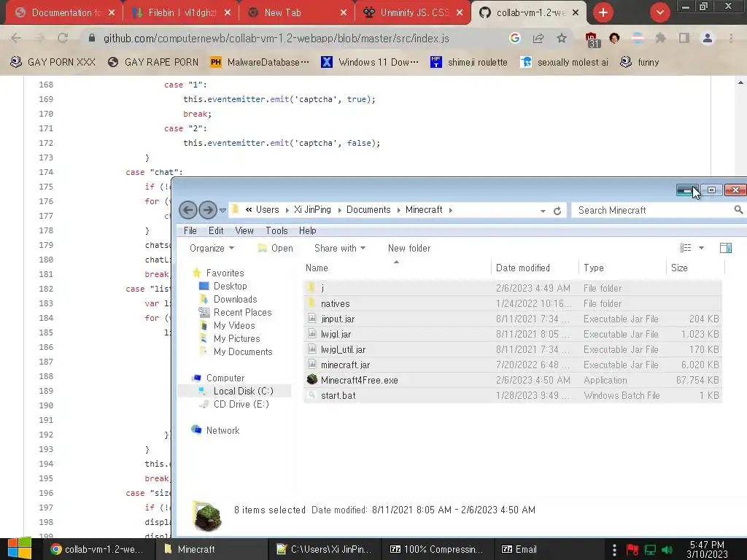
Task: Click the Explorer Forward navigation arrow
Action: click(x=208, y=209)
